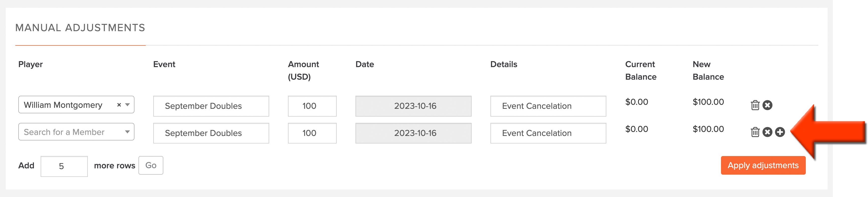Viewport: 868px width, 197px height.
Task: Delete second row using trash icon
Action: (x=755, y=132)
